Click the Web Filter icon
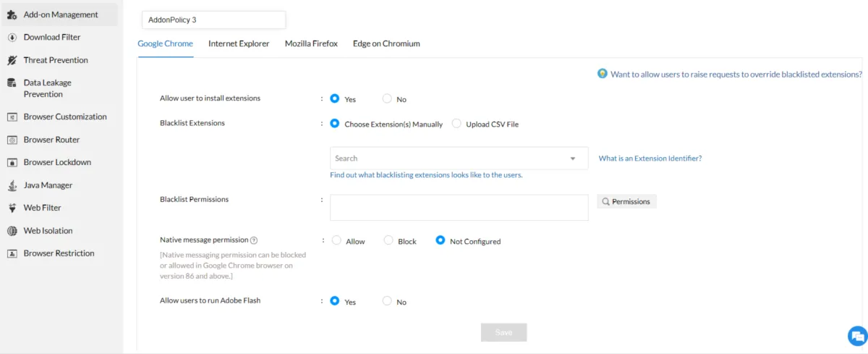Image resolution: width=868 pixels, height=354 pixels. 12,208
